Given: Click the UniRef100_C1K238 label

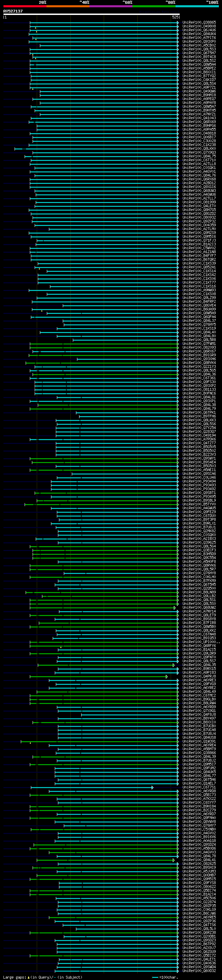Looking at the screenshot, I should tap(199, 145).
